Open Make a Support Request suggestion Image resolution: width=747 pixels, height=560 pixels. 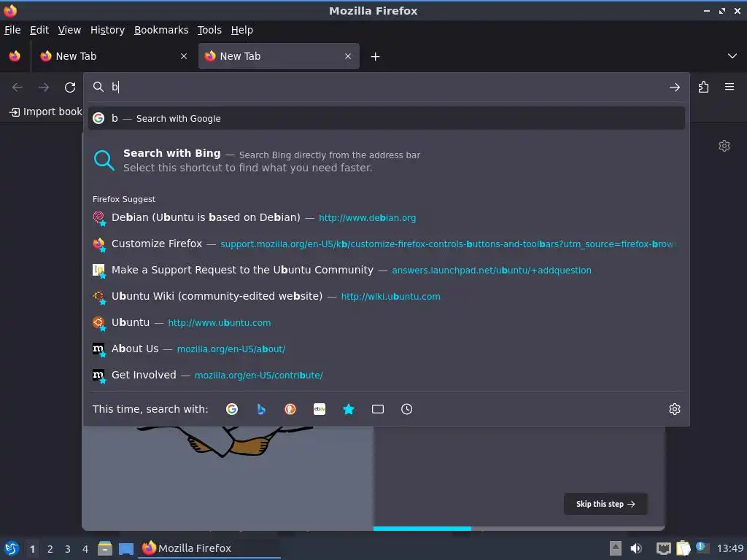point(387,270)
